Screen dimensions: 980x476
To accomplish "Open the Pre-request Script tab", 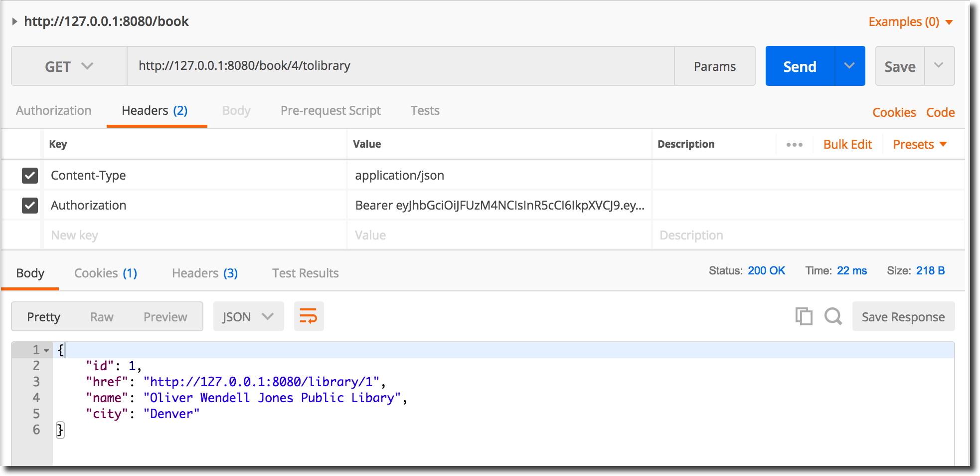I will pyautogui.click(x=330, y=110).
